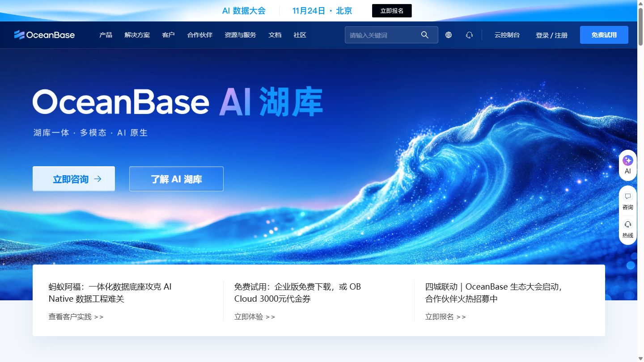Click the page vertical scrollbar thumb
644x362 pixels.
click(x=640, y=26)
